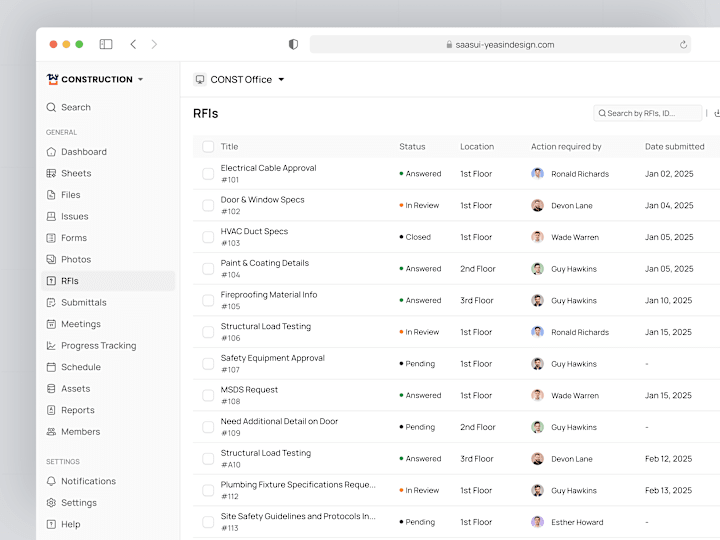Viewport: 720px width, 540px height.
Task: Open the CONSTRUCTION workspace dropdown arrow
Action: (x=141, y=79)
